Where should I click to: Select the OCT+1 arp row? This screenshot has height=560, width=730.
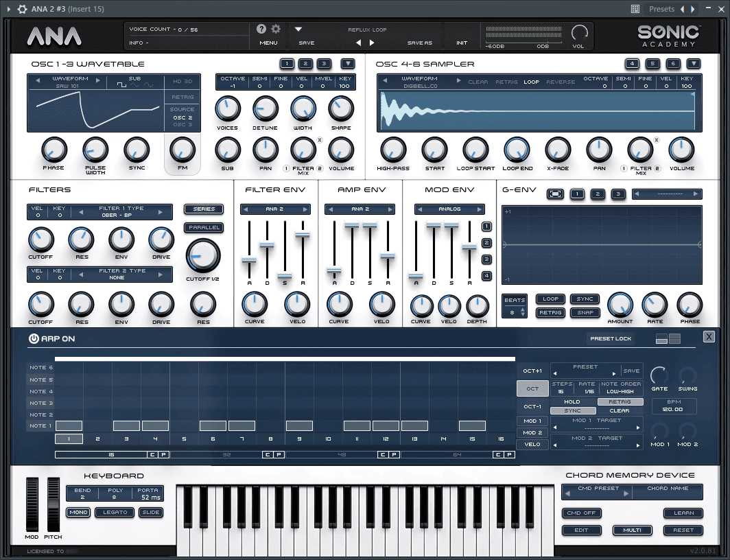coord(532,371)
